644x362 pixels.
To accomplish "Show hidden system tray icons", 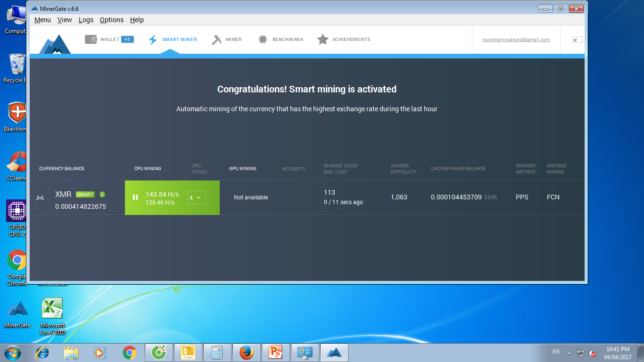I will coord(569,353).
